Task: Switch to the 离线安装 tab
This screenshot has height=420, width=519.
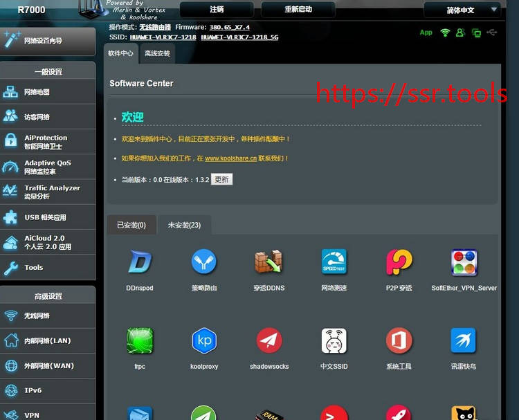Action: pos(157,53)
